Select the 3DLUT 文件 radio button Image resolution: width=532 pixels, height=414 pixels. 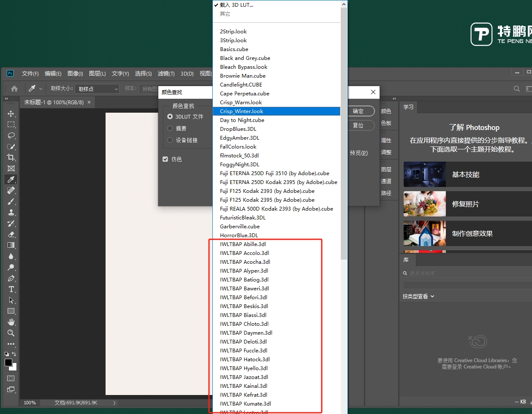click(170, 116)
